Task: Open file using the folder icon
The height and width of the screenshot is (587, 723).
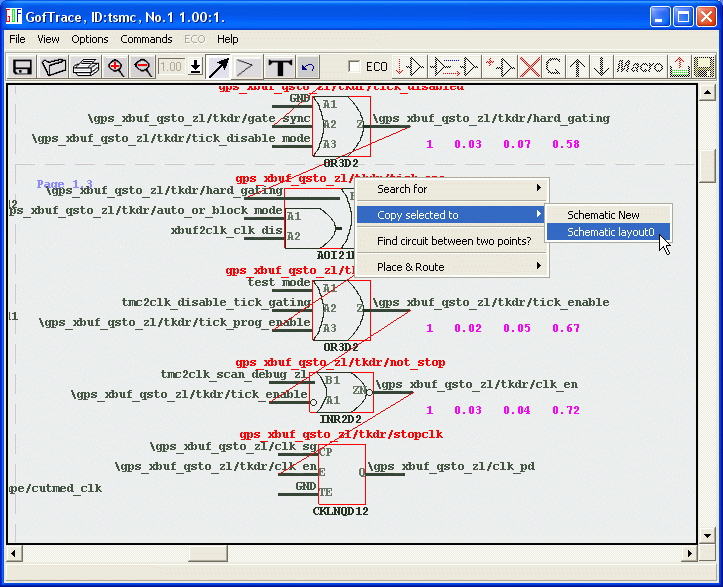Action: (54, 67)
